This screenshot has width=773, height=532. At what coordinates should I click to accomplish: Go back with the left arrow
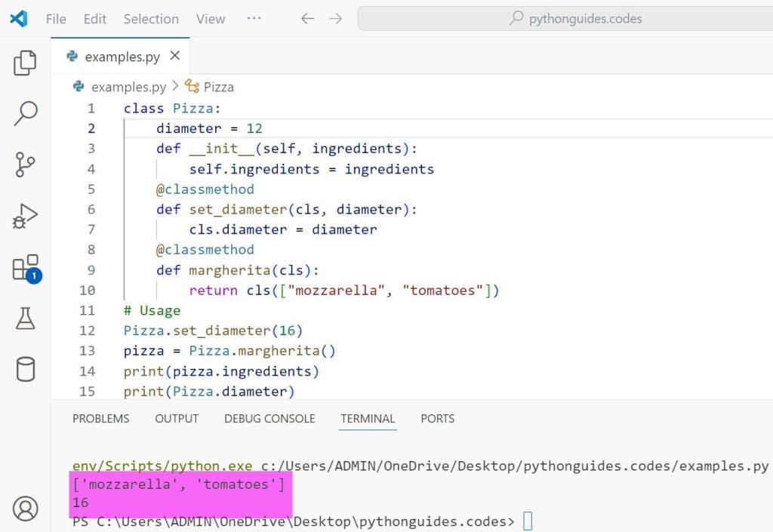[x=307, y=19]
